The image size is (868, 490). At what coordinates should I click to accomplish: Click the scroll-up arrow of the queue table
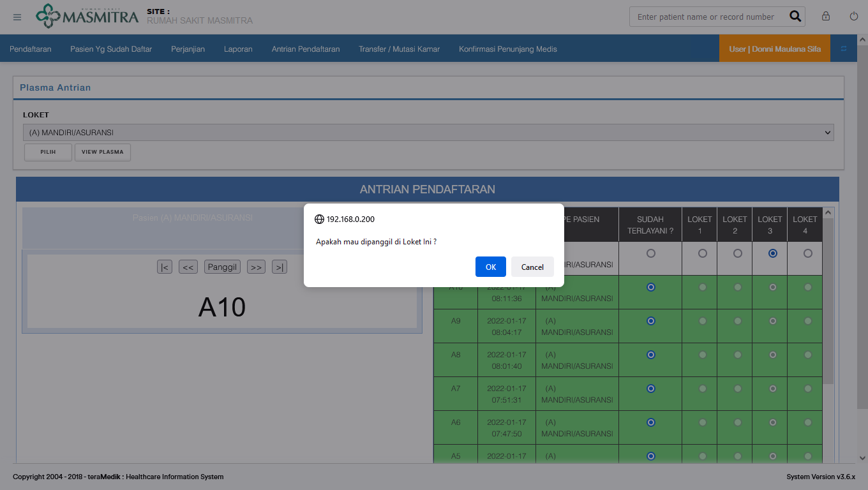click(x=828, y=212)
